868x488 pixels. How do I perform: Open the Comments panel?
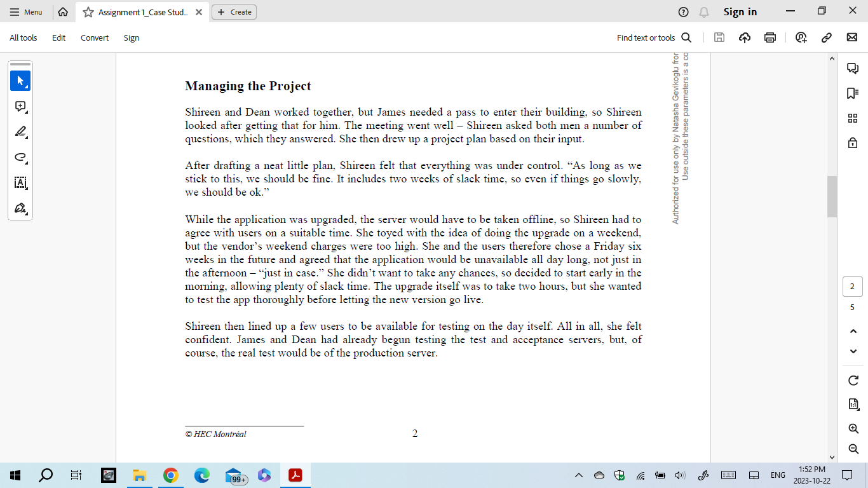(852, 68)
